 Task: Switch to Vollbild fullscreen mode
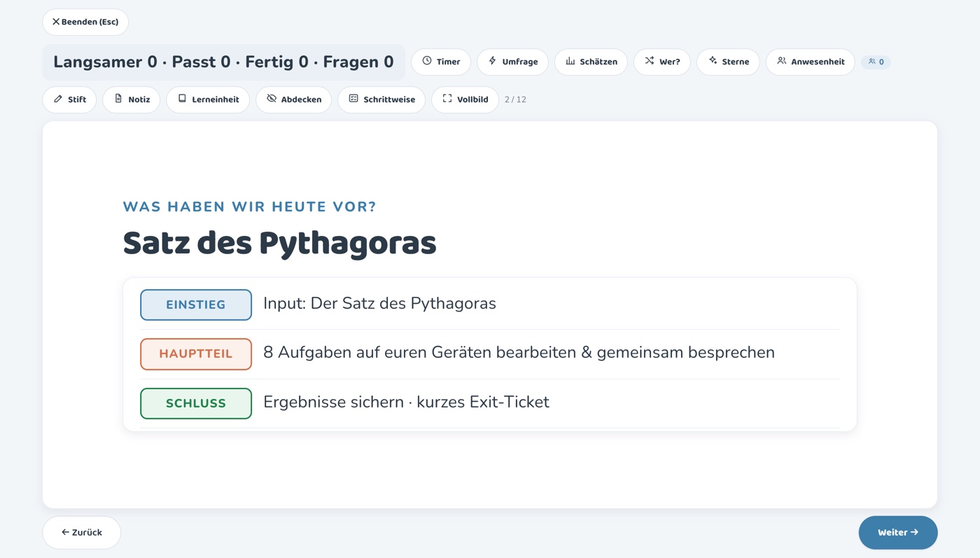[465, 99]
